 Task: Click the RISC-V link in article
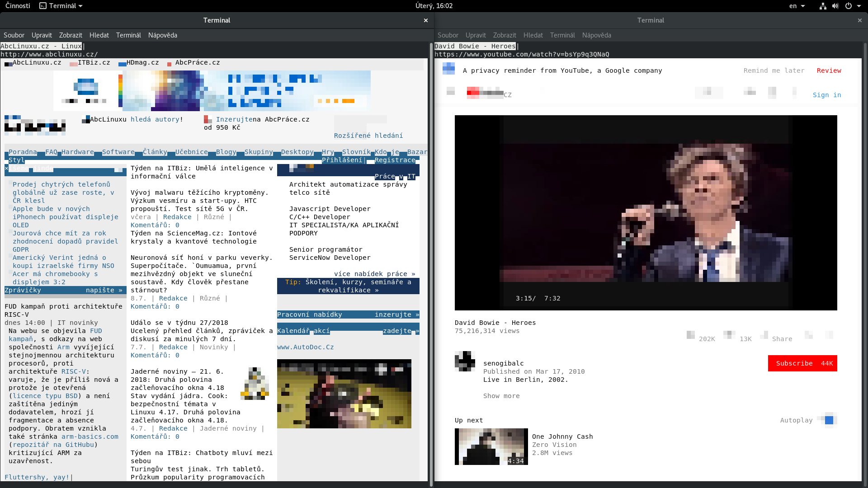74,372
